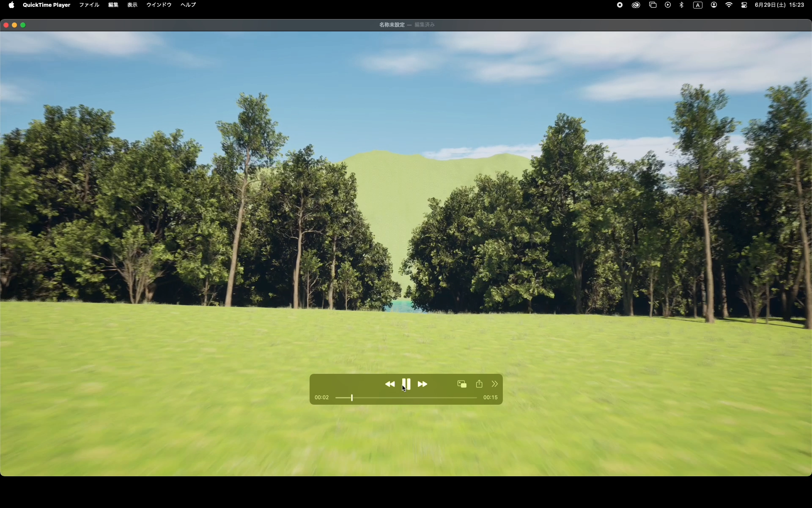
Task: Open the 表示 menu
Action: pyautogui.click(x=132, y=5)
